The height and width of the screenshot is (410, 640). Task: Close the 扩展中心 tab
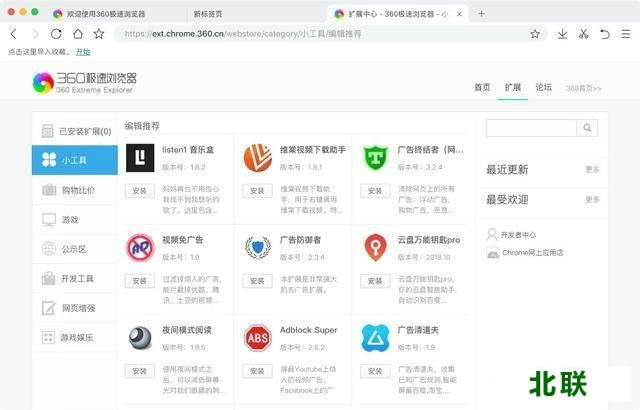(x=459, y=14)
